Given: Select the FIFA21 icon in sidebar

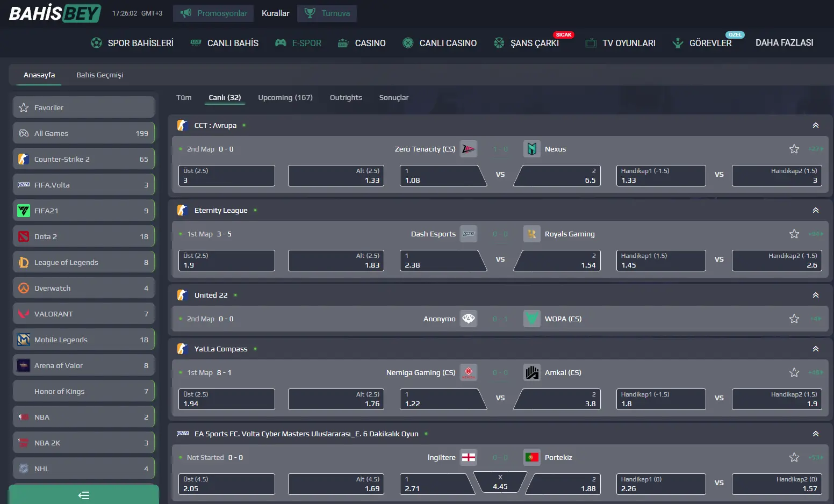Looking at the screenshot, I should 24,211.
